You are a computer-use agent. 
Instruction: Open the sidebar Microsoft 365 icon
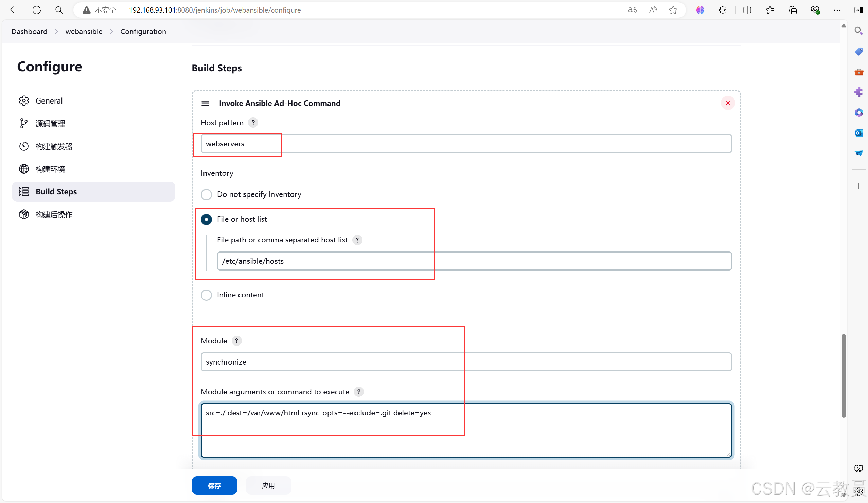859,112
